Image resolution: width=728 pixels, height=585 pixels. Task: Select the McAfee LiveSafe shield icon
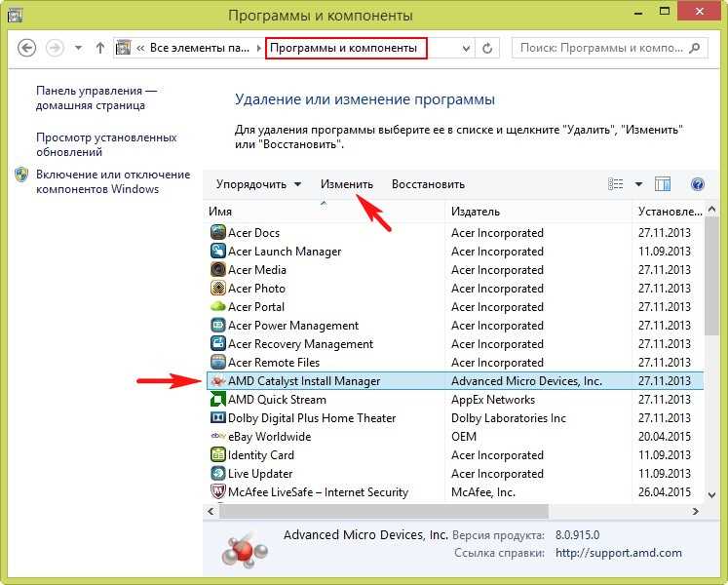(x=217, y=491)
